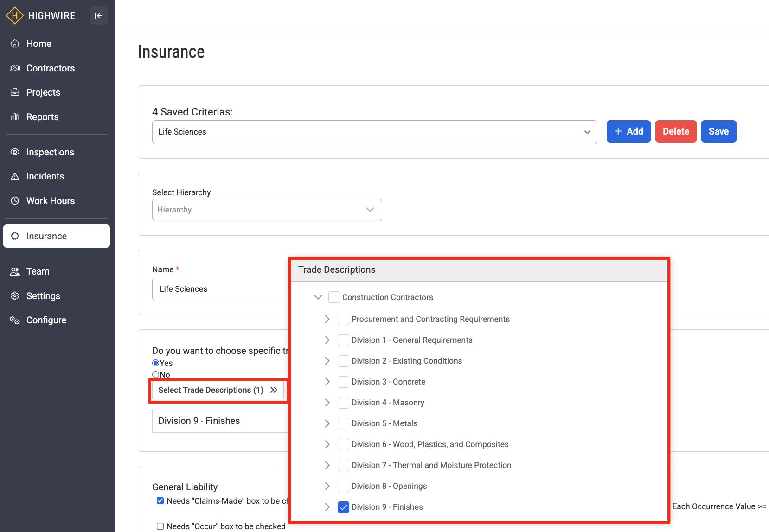Go to Settings in sidebar
Viewport: 769px width, 532px height.
click(x=43, y=296)
